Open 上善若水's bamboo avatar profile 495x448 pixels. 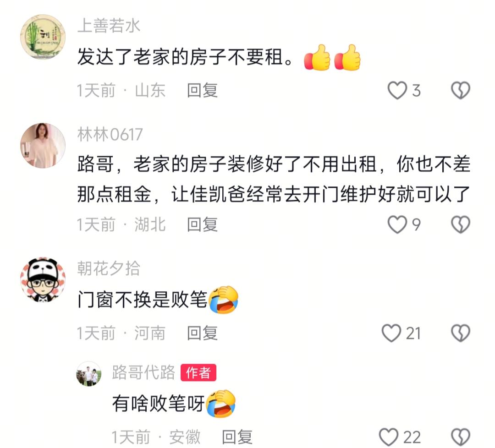pos(43,37)
